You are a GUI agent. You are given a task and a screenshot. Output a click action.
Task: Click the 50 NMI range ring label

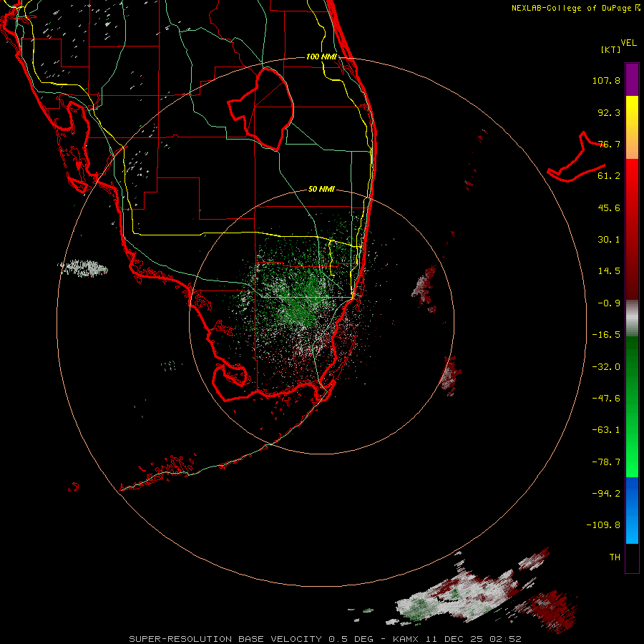coord(321,190)
